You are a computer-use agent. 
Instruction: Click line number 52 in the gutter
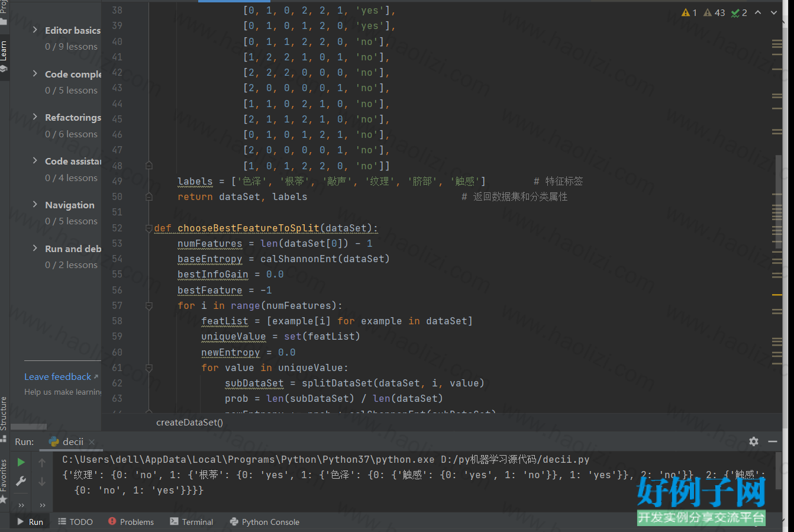pyautogui.click(x=117, y=228)
